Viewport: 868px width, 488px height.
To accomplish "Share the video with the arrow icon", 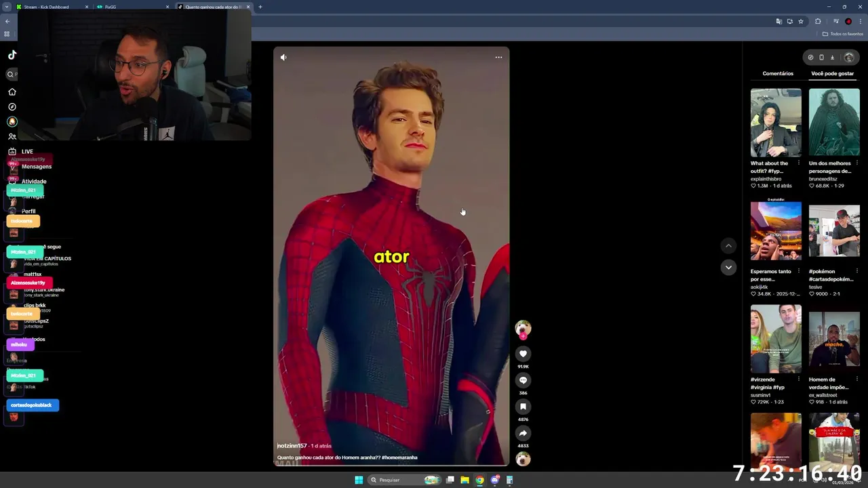I will tap(523, 433).
